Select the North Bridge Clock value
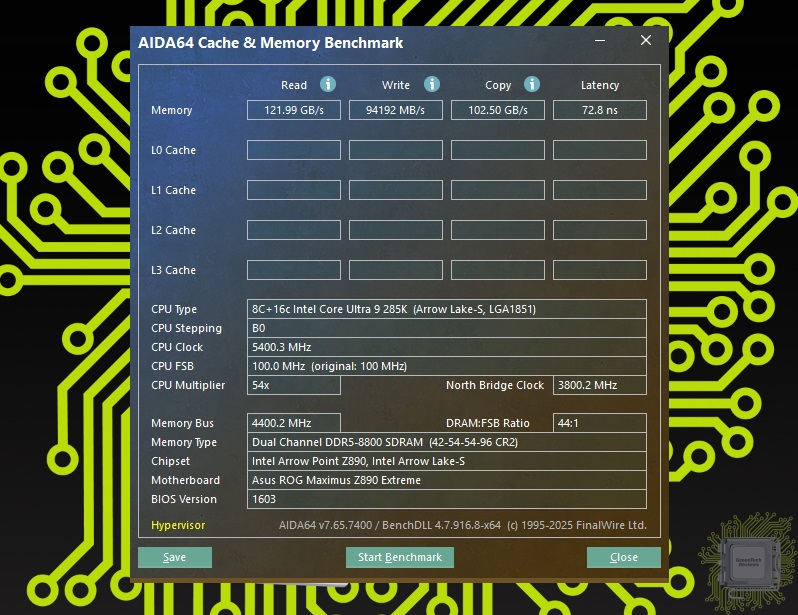The width and height of the screenshot is (798, 615). coord(600,385)
